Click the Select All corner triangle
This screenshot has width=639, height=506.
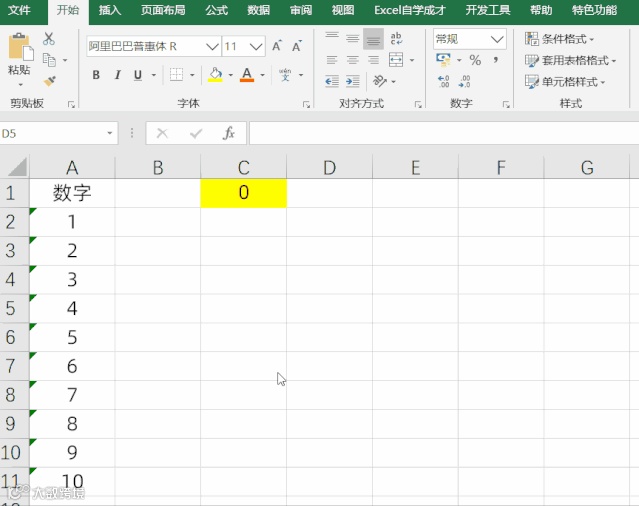(16, 167)
